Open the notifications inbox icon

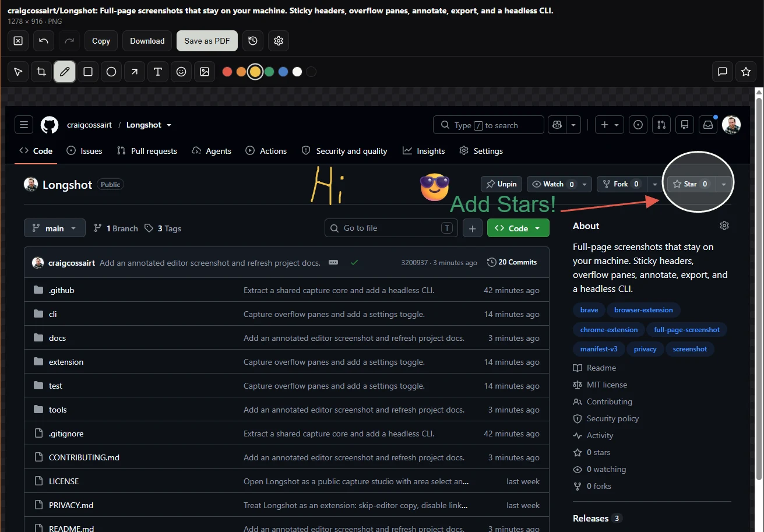(x=707, y=125)
